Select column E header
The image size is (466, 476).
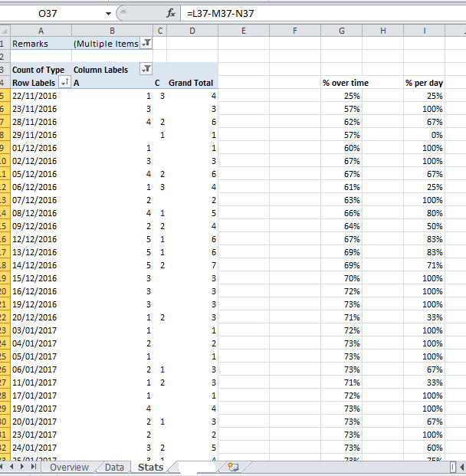244,31
